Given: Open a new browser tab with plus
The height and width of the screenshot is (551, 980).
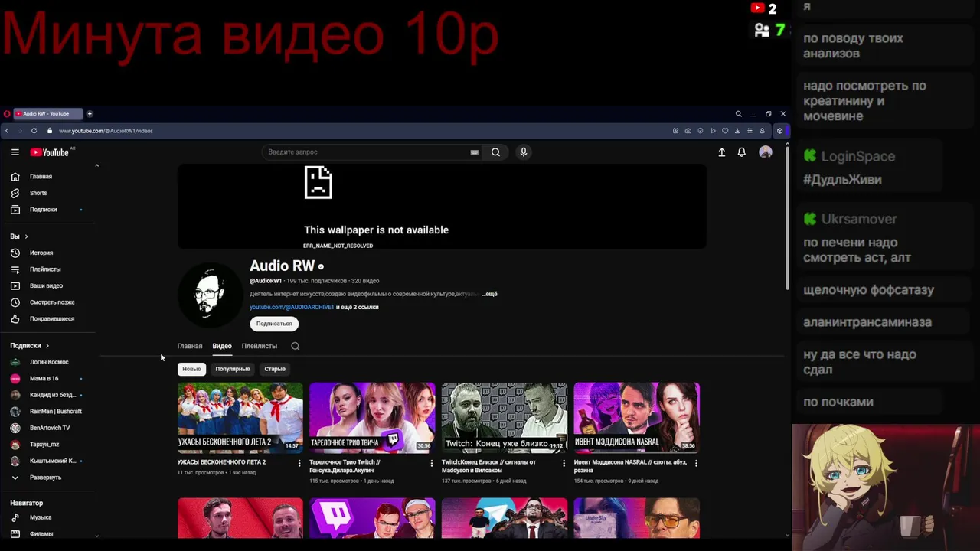Looking at the screenshot, I should tap(90, 114).
